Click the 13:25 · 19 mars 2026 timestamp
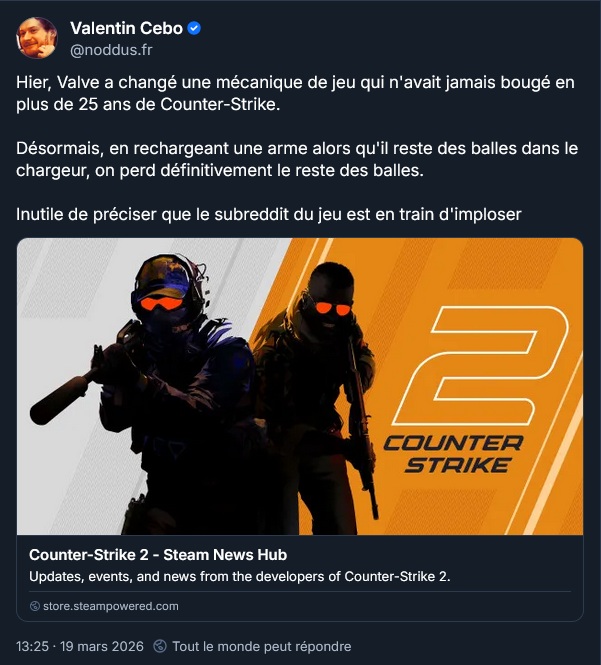Screen dimensions: 601x665 tap(80, 646)
